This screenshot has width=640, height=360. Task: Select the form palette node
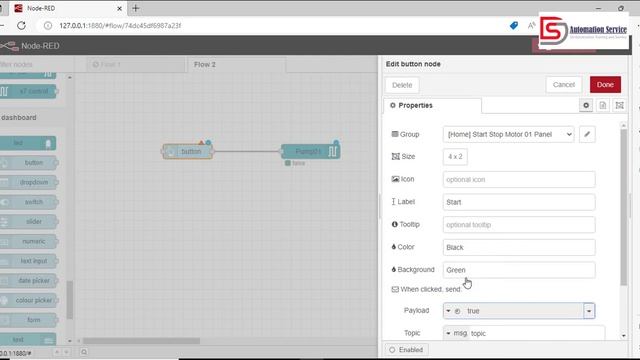(x=29, y=320)
